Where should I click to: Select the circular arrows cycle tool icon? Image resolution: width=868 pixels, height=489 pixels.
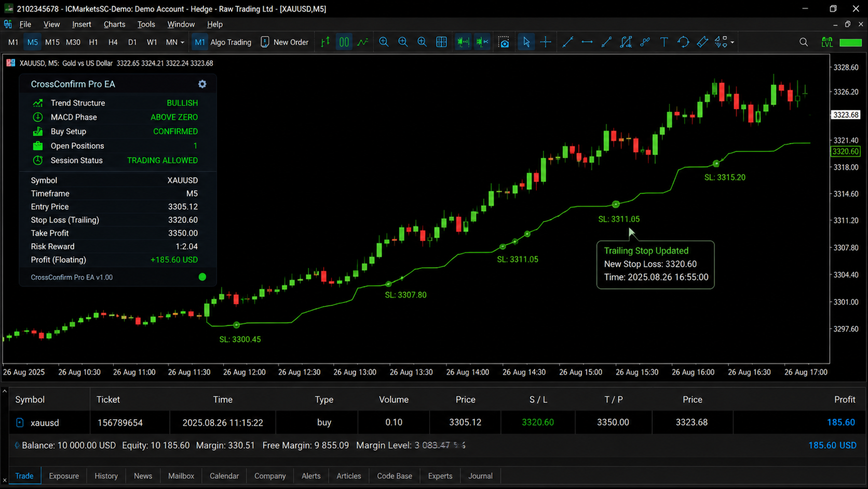(x=683, y=42)
